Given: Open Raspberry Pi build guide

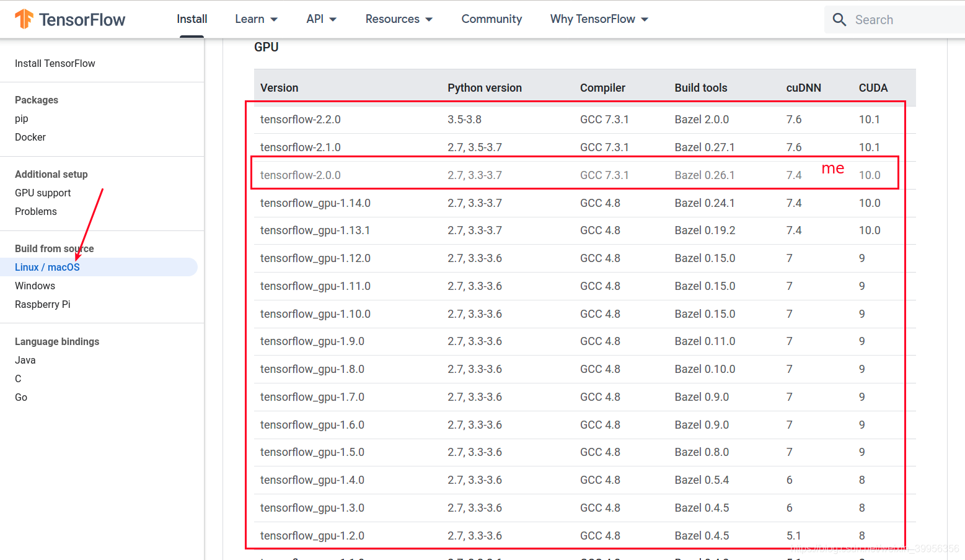Looking at the screenshot, I should coord(43,304).
